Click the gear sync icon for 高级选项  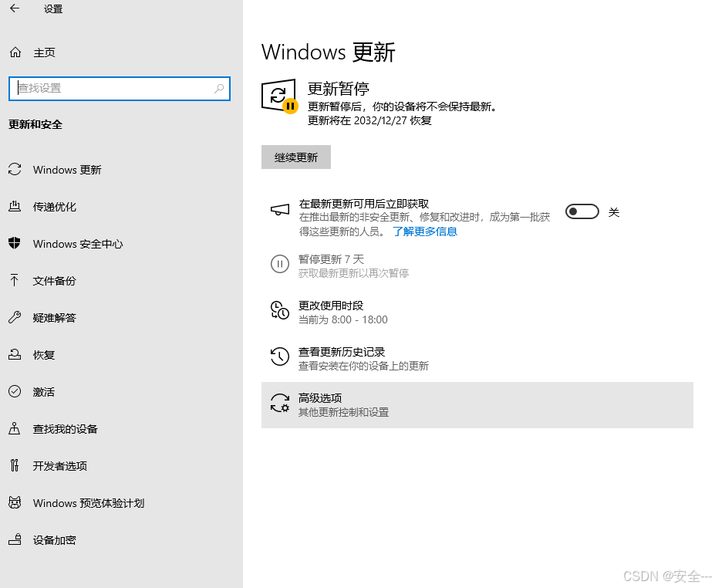click(x=280, y=403)
